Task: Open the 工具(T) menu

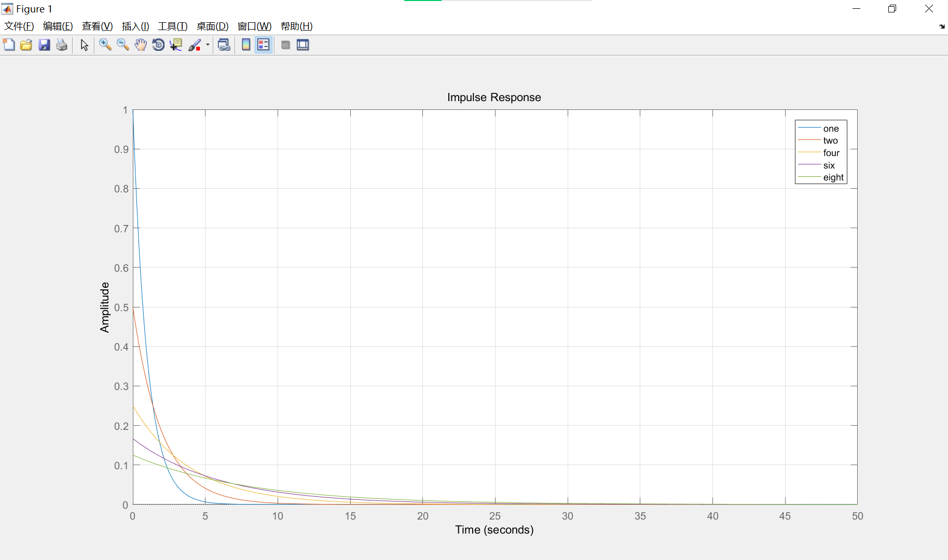Action: point(172,26)
